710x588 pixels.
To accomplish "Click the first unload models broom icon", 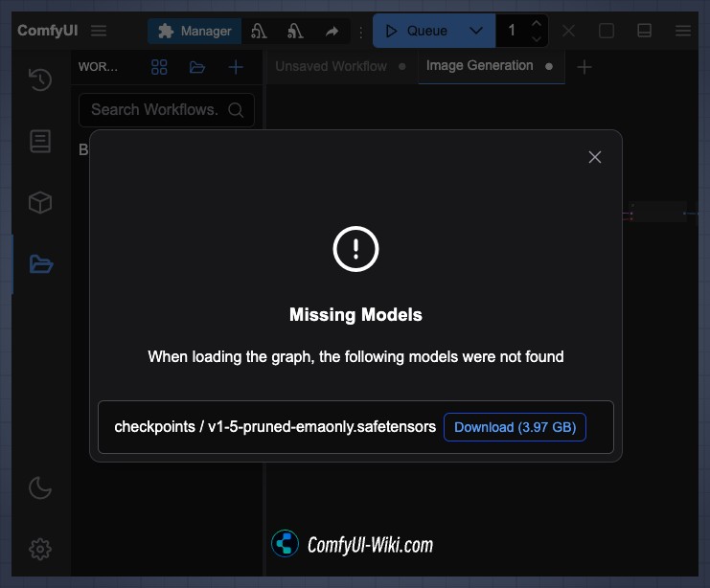I will (259, 32).
